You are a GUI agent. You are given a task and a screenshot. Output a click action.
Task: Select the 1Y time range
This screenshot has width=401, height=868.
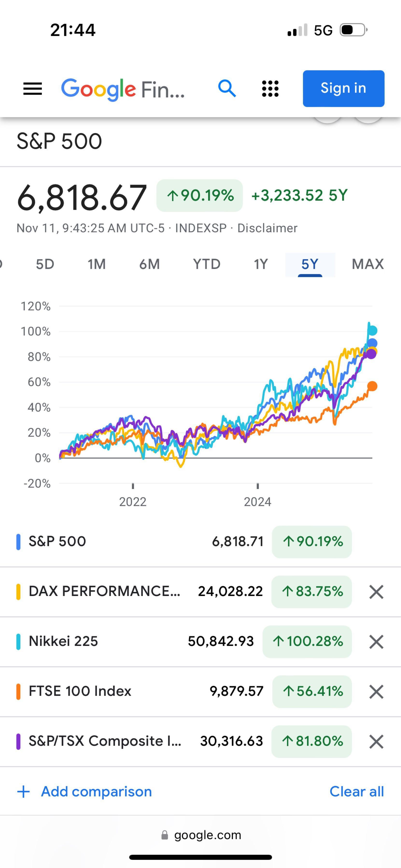tap(261, 264)
